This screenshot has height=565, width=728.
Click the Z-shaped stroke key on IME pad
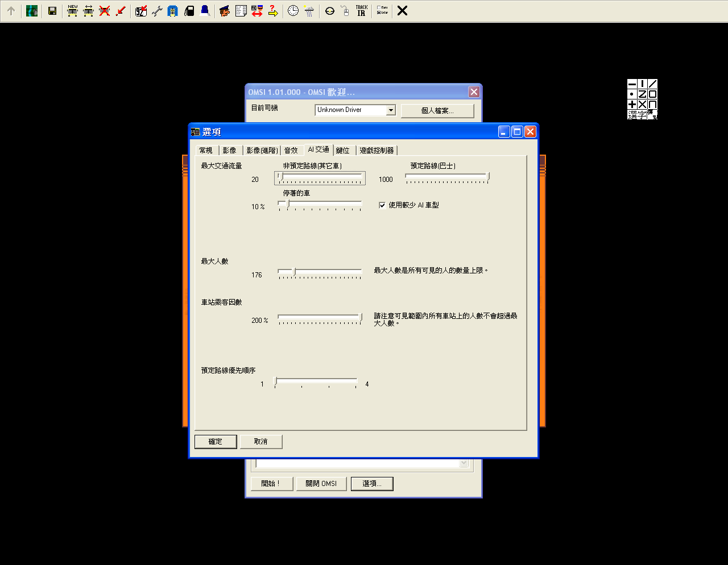coord(642,94)
